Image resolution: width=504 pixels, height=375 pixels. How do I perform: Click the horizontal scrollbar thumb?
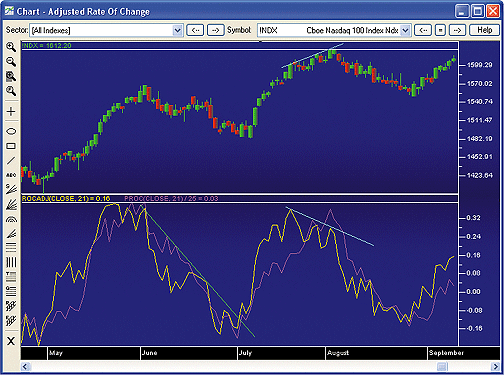point(442,367)
